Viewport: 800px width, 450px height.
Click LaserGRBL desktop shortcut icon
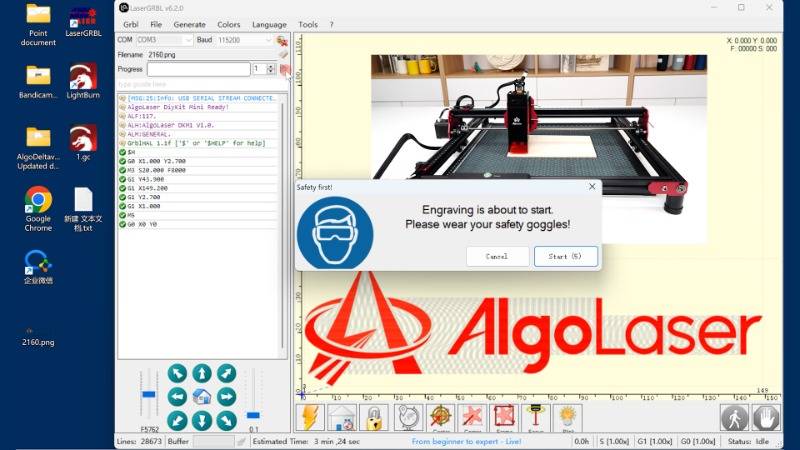pyautogui.click(x=83, y=22)
